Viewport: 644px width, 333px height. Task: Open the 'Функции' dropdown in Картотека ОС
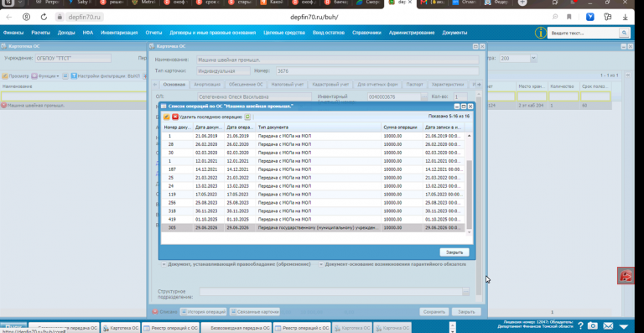point(45,76)
